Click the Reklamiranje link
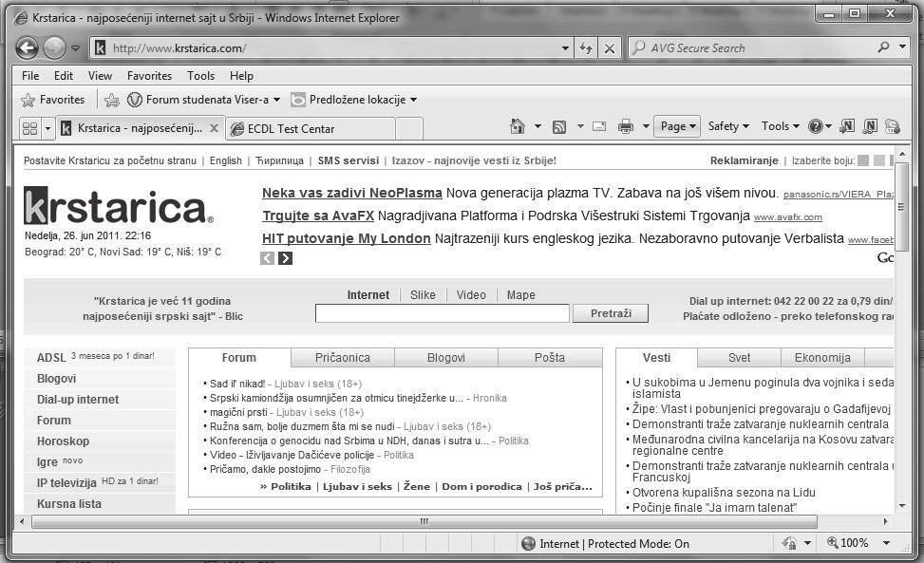The image size is (924, 563). point(744,160)
